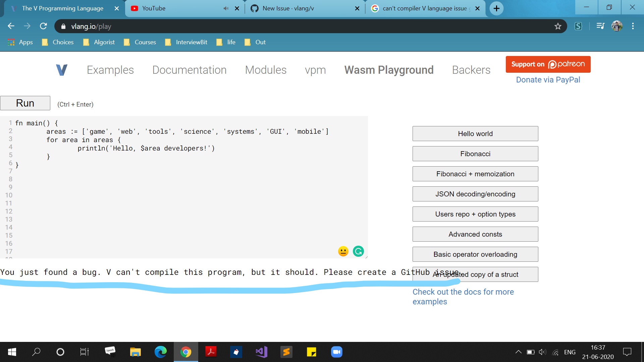Open the Documentation menu item

click(x=189, y=70)
